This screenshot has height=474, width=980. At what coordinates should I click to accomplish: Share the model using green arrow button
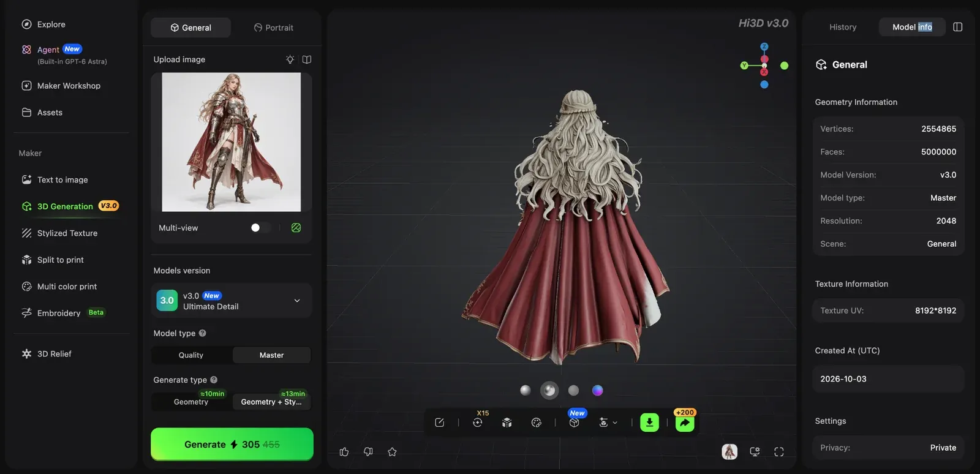[x=685, y=423]
